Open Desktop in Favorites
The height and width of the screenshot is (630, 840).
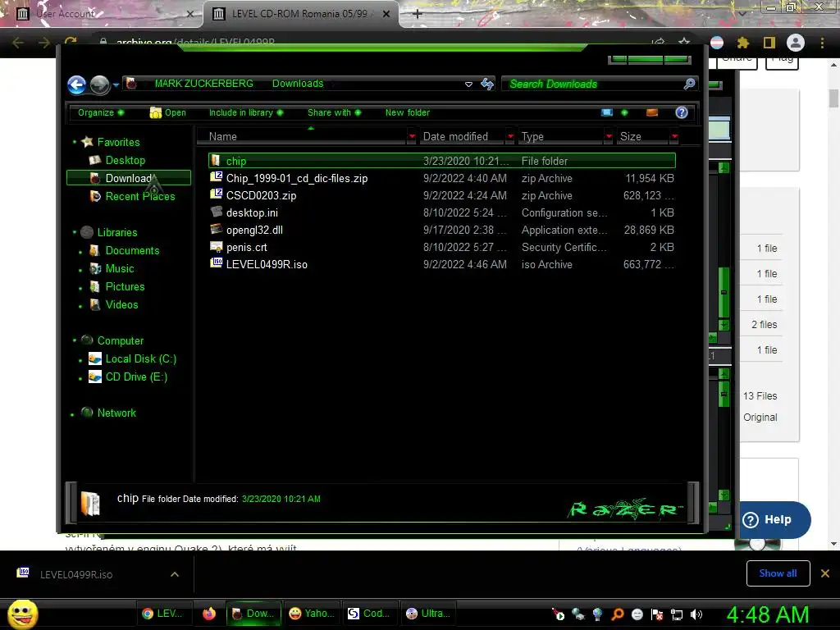click(125, 160)
